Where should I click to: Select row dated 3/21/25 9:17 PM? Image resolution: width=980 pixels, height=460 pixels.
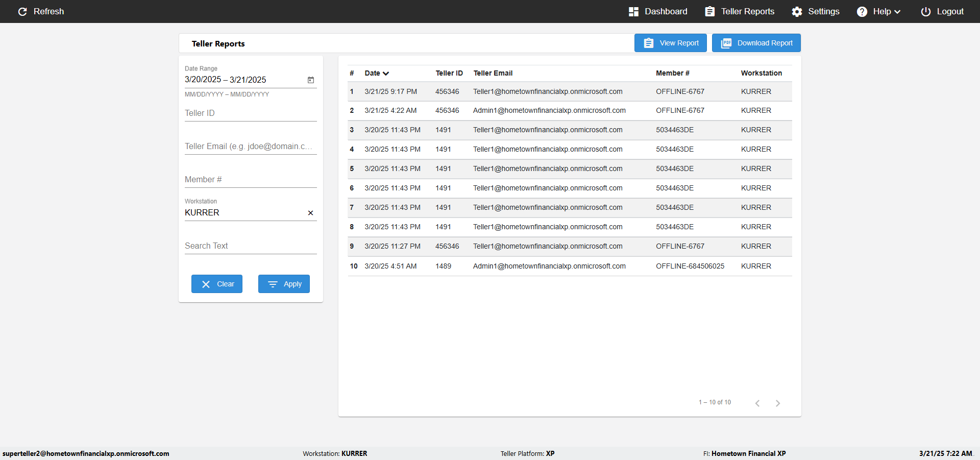click(x=570, y=91)
